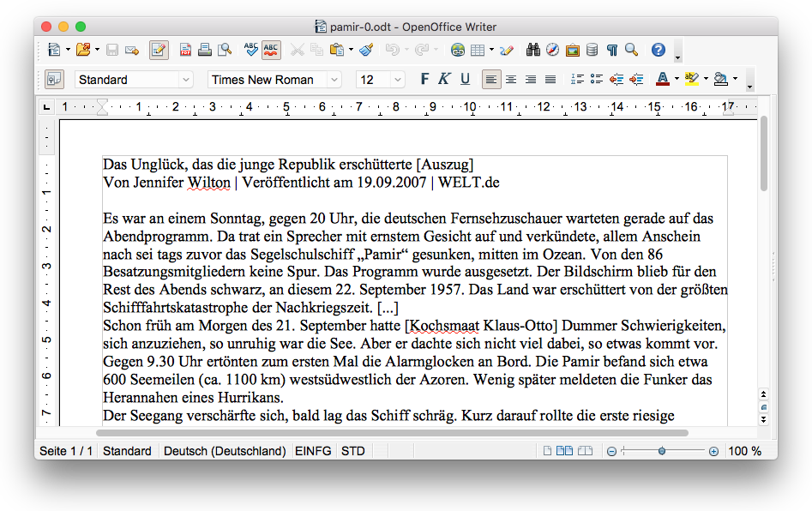Toggle Italic (K) formatting
The height and width of the screenshot is (511, 812).
tap(444, 79)
